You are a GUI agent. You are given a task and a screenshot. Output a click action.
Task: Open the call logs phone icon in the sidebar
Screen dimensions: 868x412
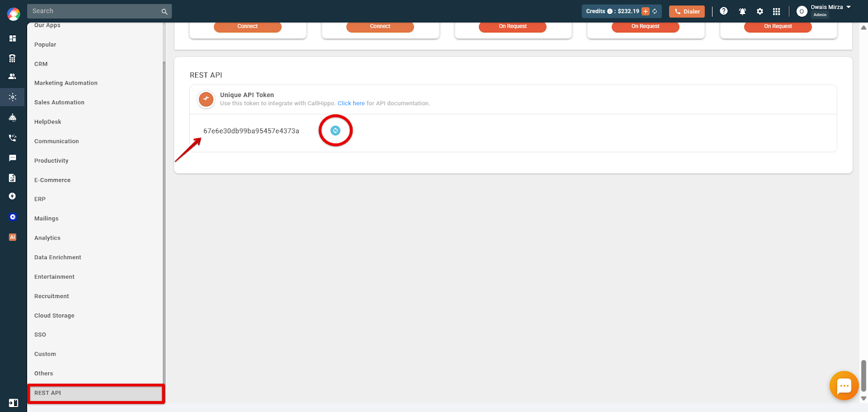coord(12,138)
